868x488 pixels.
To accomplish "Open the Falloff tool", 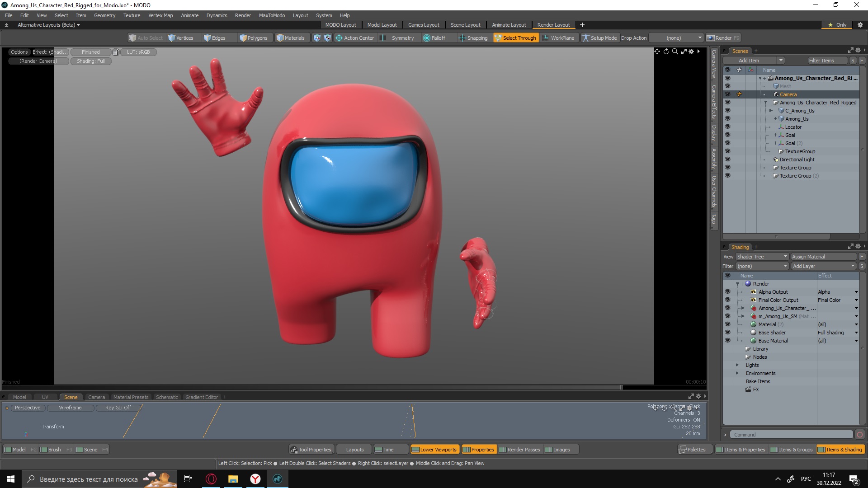I will [434, 38].
